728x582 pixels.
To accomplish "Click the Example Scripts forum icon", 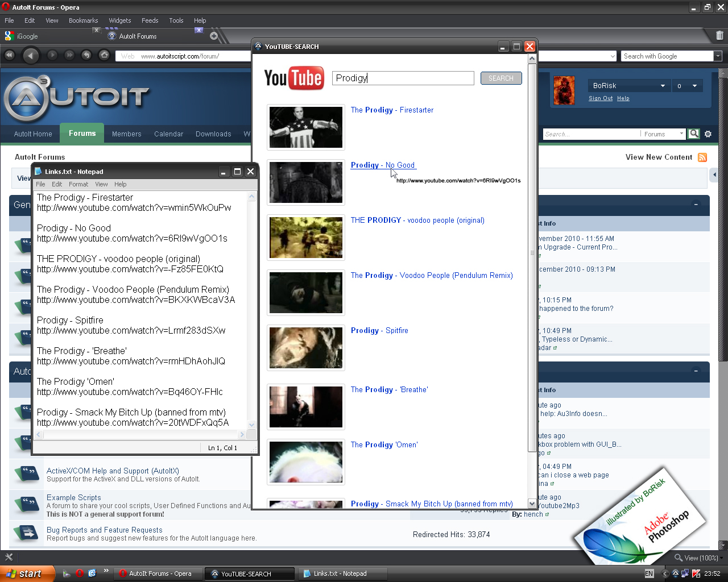I will 26,503.
